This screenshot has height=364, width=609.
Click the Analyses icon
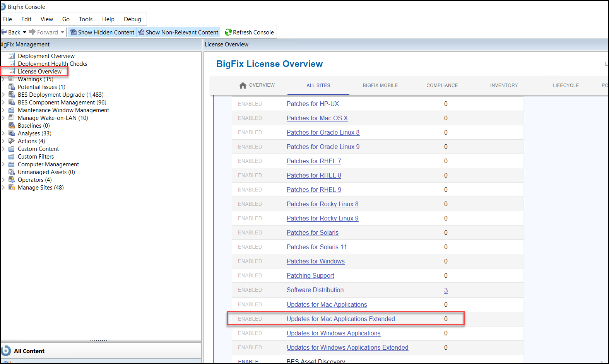point(12,133)
